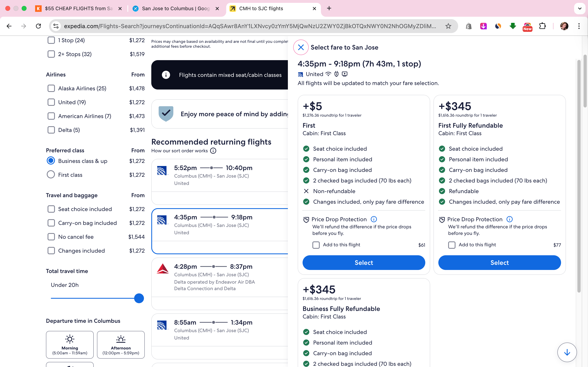Image resolution: width=588 pixels, height=367 pixels.
Task: Click Price Drop Protection info icon under First fare
Action: click(x=374, y=219)
